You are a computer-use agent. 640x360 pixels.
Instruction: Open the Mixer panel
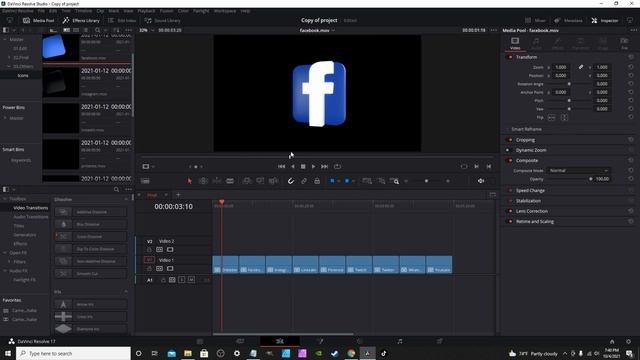(535, 20)
